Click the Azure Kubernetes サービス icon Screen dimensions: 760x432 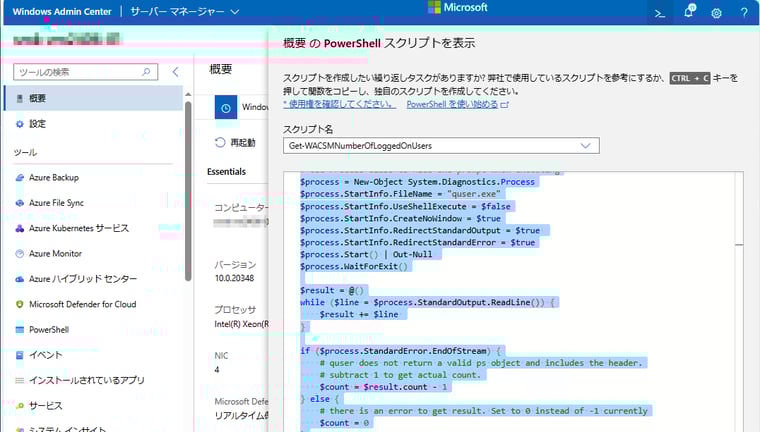19,228
